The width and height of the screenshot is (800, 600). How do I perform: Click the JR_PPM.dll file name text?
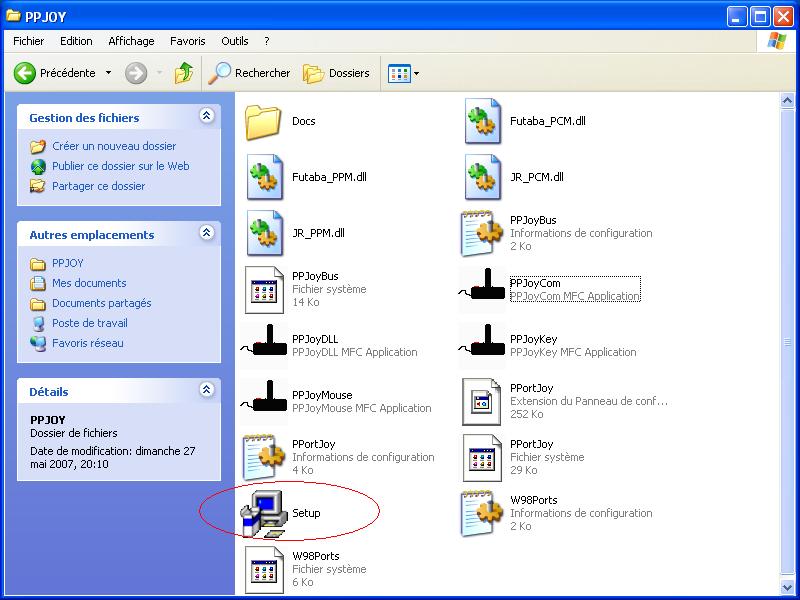(x=318, y=233)
